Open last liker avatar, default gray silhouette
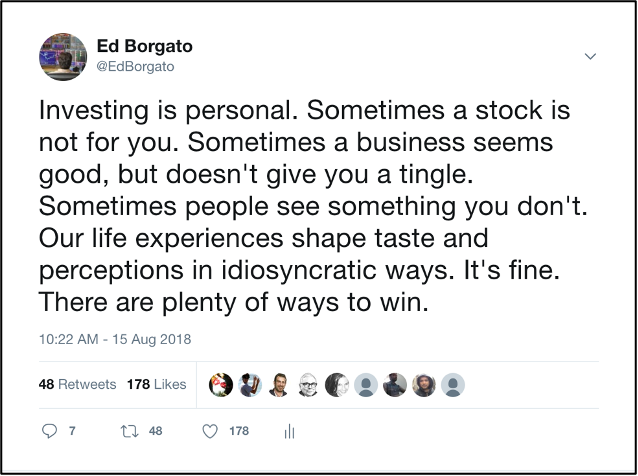 tap(453, 385)
